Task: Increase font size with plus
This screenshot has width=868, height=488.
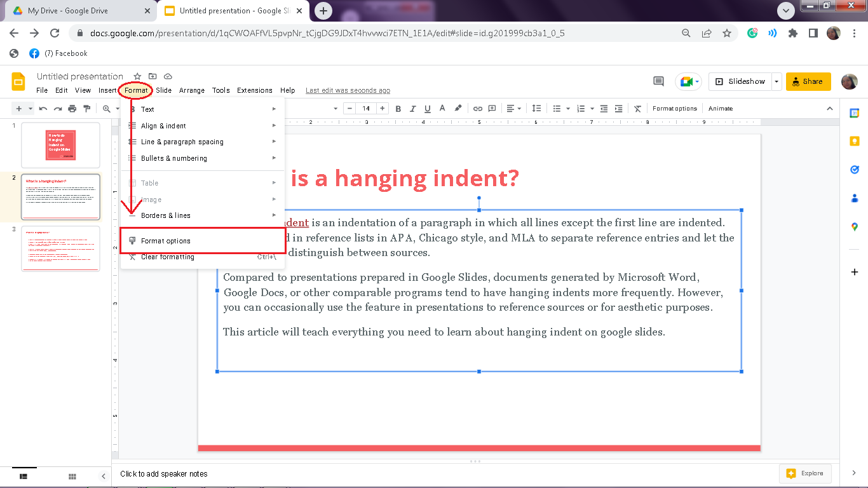Action: click(381, 109)
